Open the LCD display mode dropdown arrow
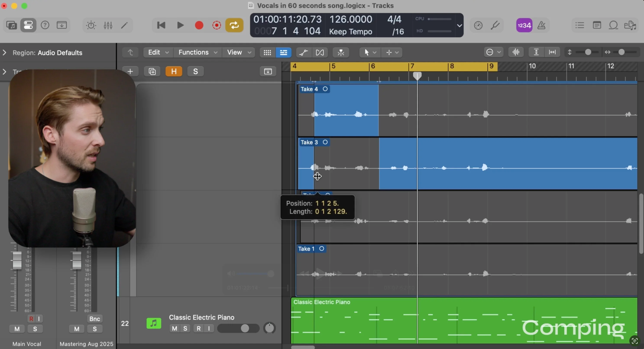The image size is (644, 349). pyautogui.click(x=460, y=26)
